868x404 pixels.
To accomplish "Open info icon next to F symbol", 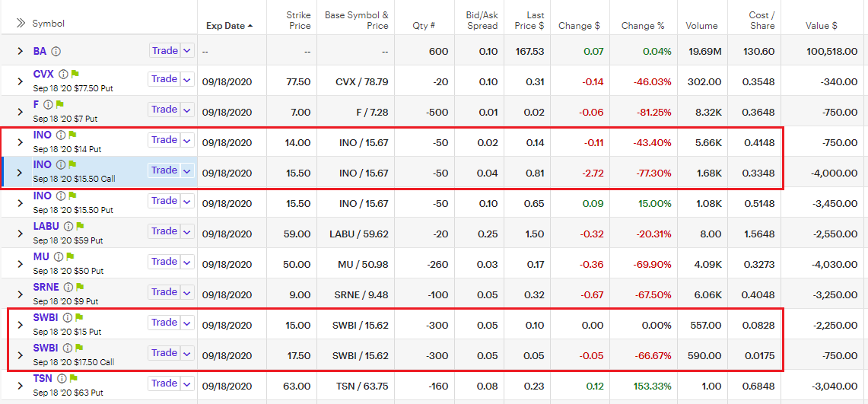I will click(x=48, y=104).
